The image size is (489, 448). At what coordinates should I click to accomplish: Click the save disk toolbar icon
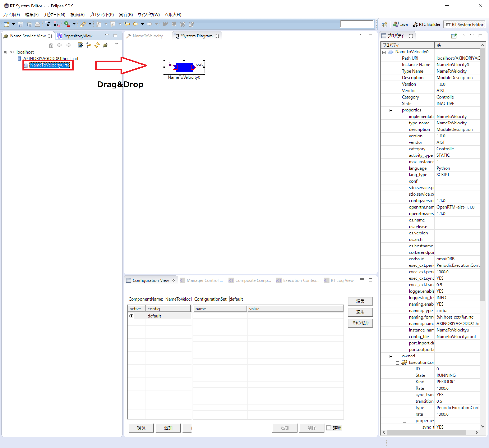click(x=21, y=24)
